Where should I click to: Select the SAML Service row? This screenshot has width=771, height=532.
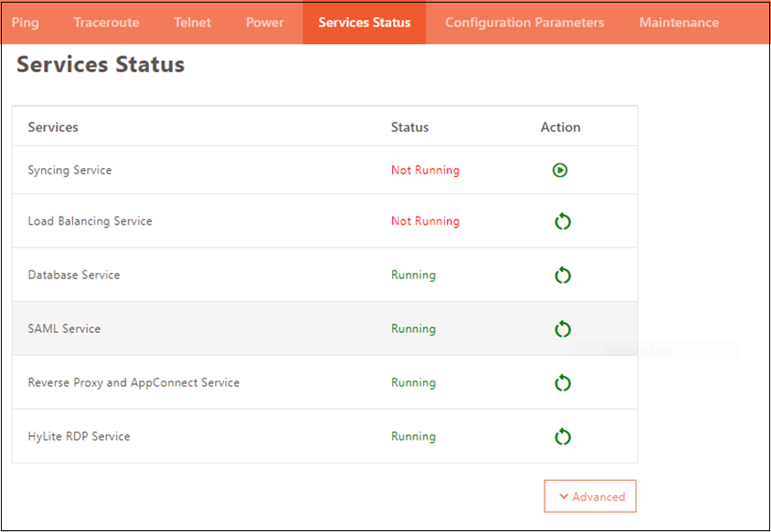pos(64,329)
